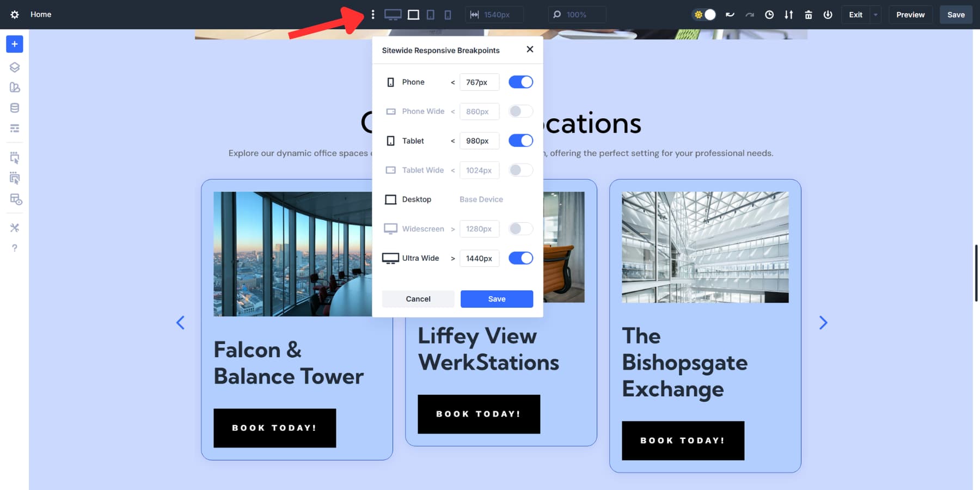The height and width of the screenshot is (490, 980).
Task: Open the kebab menu next to device icons
Action: coord(373,15)
